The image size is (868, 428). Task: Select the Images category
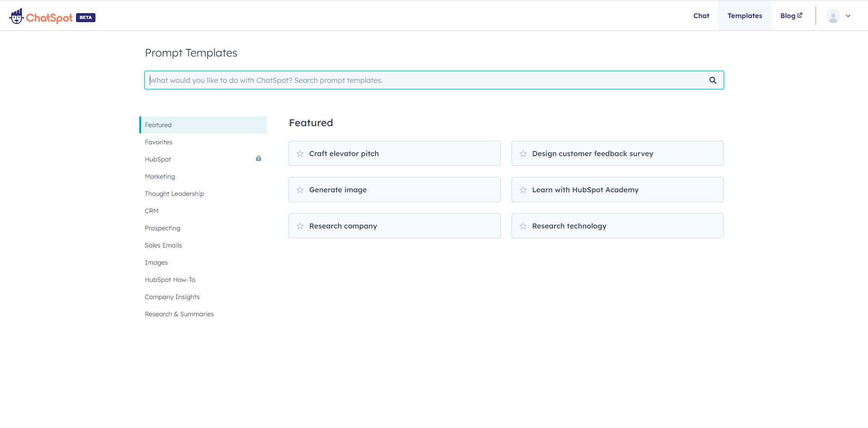(203, 262)
